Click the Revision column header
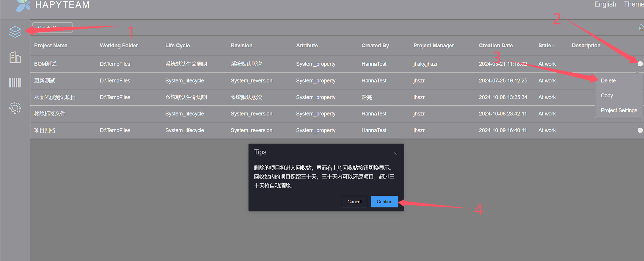The width and height of the screenshot is (644, 261). (x=241, y=46)
